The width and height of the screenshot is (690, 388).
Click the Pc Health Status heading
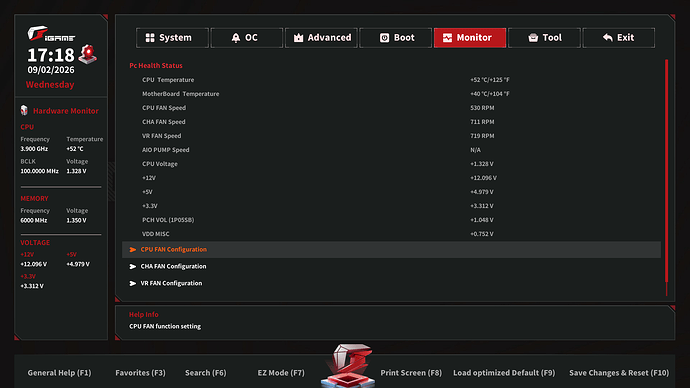(x=156, y=66)
